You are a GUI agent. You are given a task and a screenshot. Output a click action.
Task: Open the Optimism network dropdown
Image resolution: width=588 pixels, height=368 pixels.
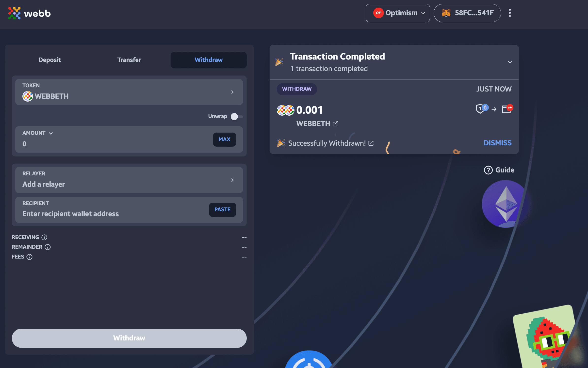398,13
